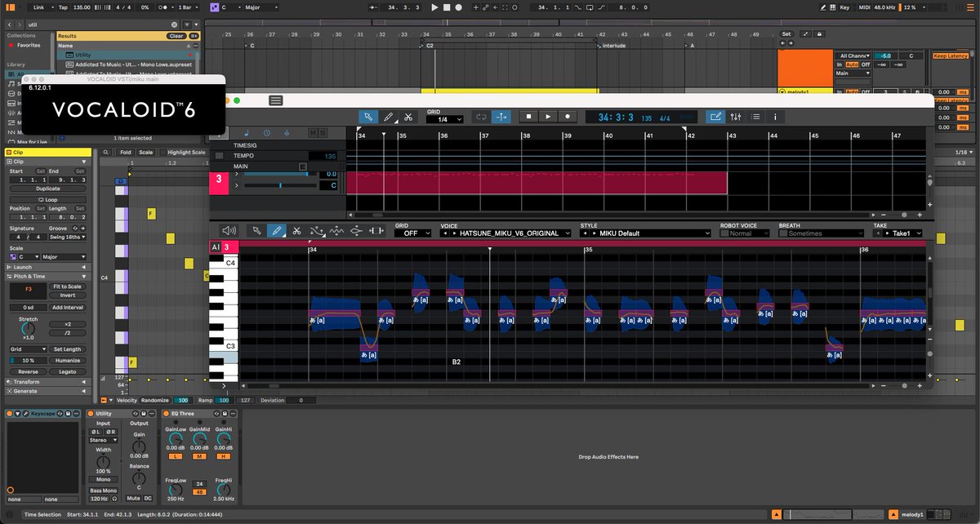Viewport: 980px width, 524px height.
Task: Start playback in the VOCALOID editor
Action: point(548,117)
